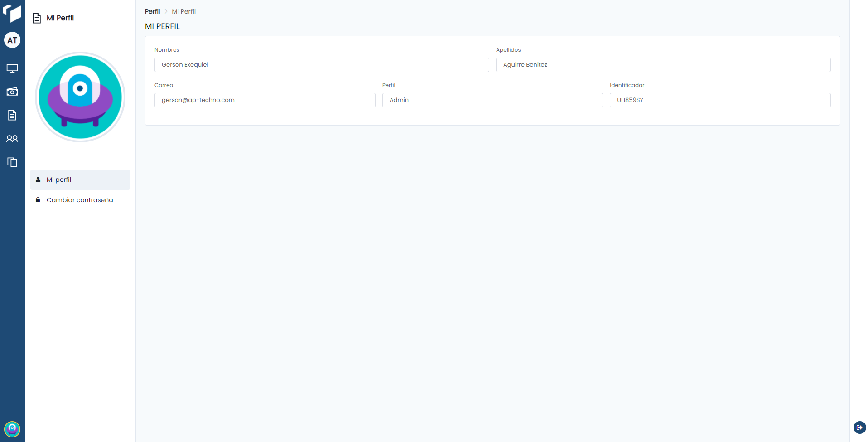This screenshot has width=868, height=442.
Task: Click the logout icon button
Action: (859, 427)
